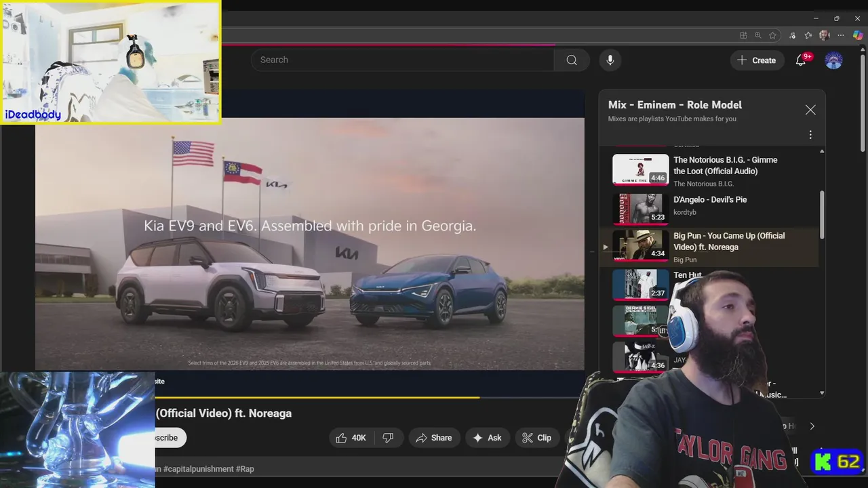The width and height of the screenshot is (868, 488).
Task: Click the '(Official Video) ft. Noreaga' video title
Action: point(224,413)
